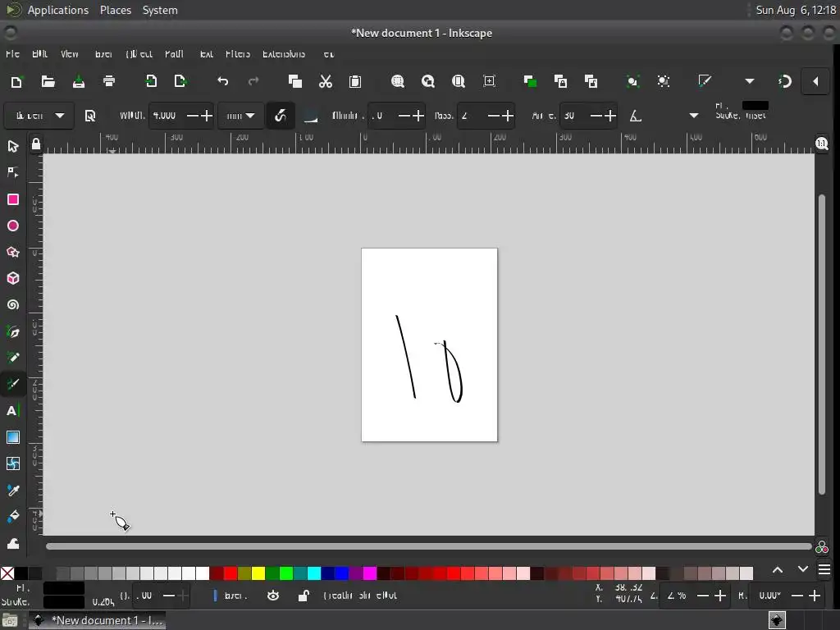Select the Calligraphy tool
Viewport: 840px width, 630px height.
point(13,384)
